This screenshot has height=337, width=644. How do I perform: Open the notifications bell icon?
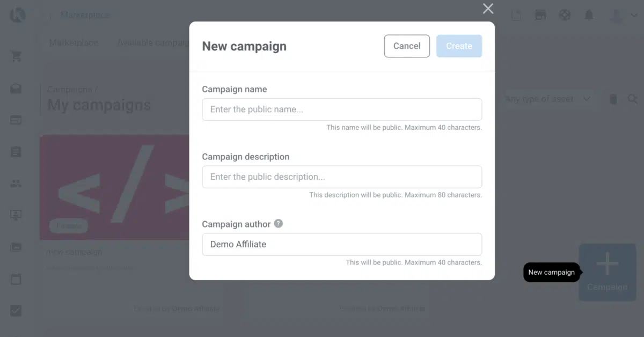click(589, 15)
